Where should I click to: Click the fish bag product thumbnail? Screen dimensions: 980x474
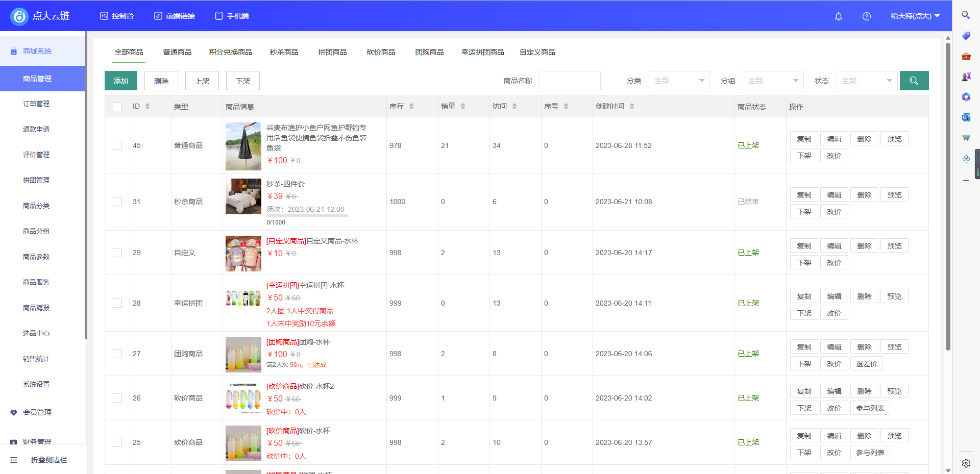coord(243,146)
